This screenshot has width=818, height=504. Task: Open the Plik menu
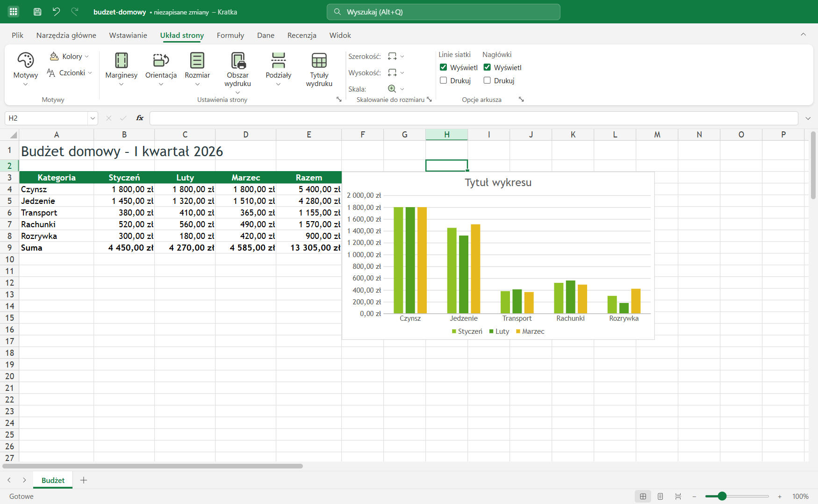tap(18, 35)
